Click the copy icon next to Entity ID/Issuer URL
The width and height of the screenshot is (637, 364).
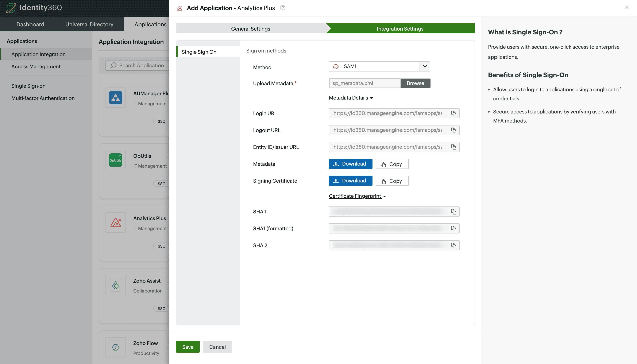(x=454, y=147)
